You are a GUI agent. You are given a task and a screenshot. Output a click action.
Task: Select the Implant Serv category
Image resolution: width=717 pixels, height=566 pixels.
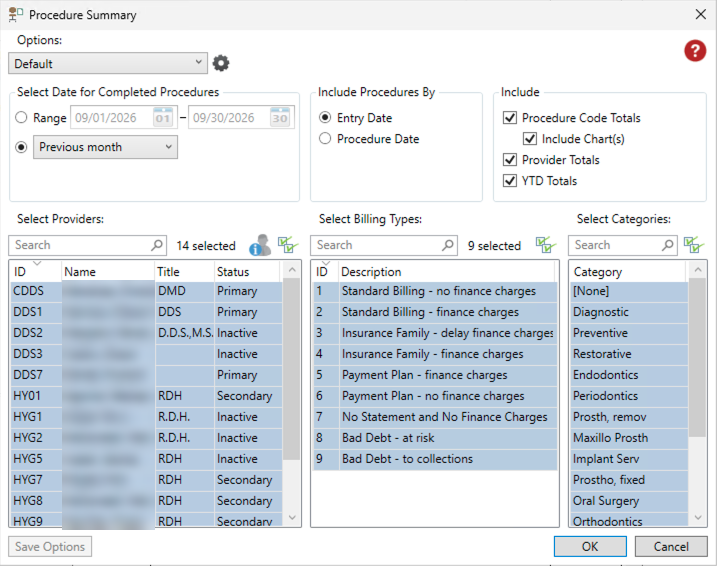tap(629, 459)
